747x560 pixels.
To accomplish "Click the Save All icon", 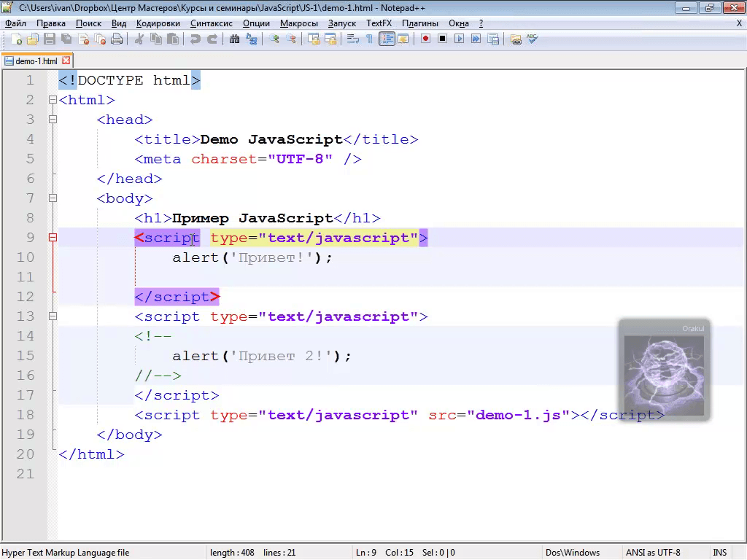I will click(66, 39).
